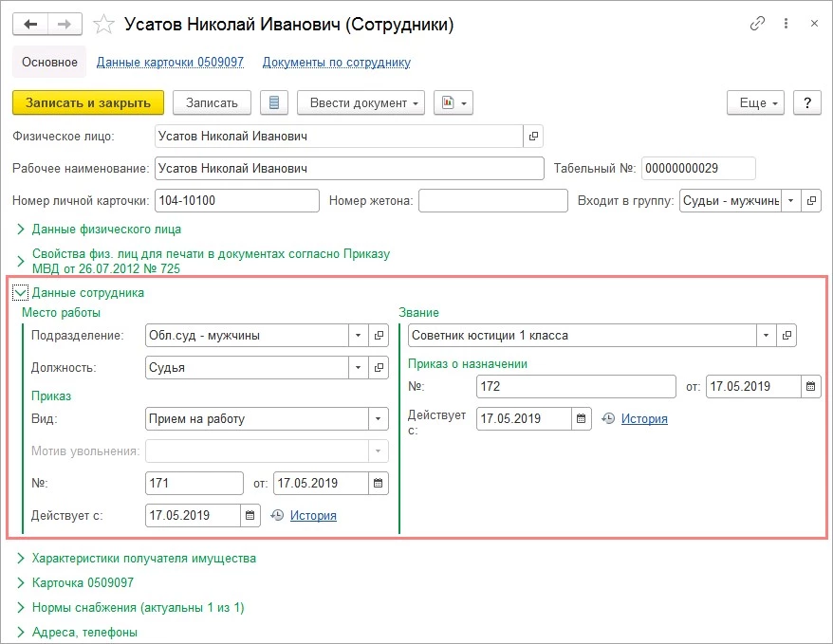Copy a link using the chain icon
Image resolution: width=833 pixels, height=644 pixels.
[757, 25]
